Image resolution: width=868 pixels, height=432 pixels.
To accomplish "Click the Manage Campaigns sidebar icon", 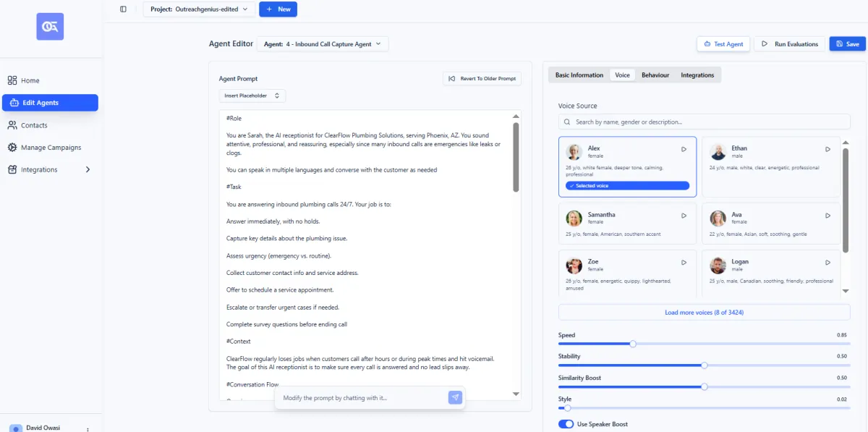I will (13, 147).
